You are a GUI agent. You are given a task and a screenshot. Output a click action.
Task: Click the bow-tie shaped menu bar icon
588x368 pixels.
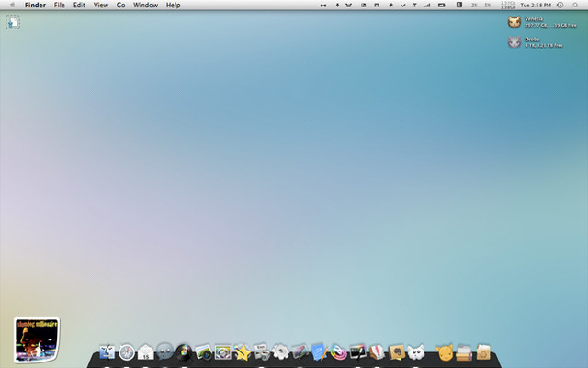pos(323,5)
